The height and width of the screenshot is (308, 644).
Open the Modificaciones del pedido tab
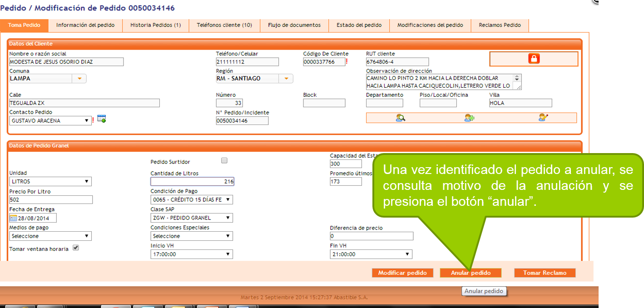(430, 25)
